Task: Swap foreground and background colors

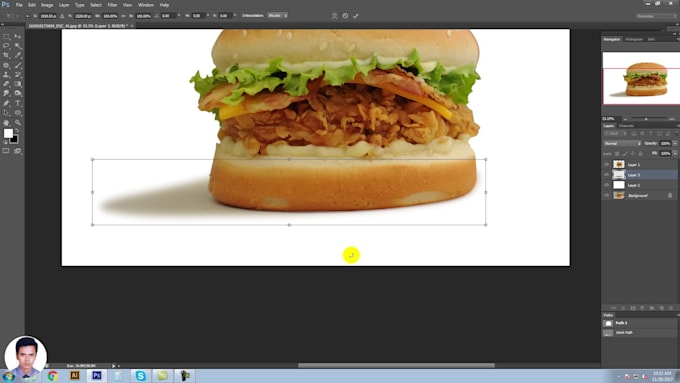Action: coord(16,130)
